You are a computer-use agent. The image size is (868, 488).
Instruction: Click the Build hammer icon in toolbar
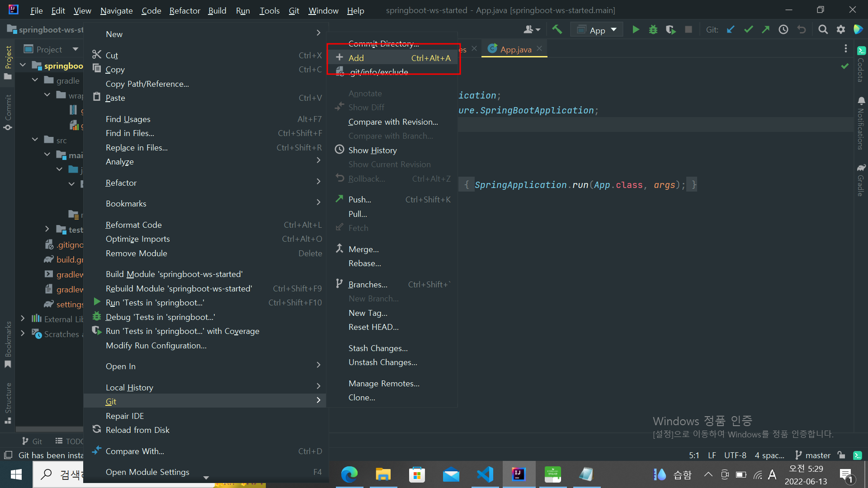click(557, 30)
